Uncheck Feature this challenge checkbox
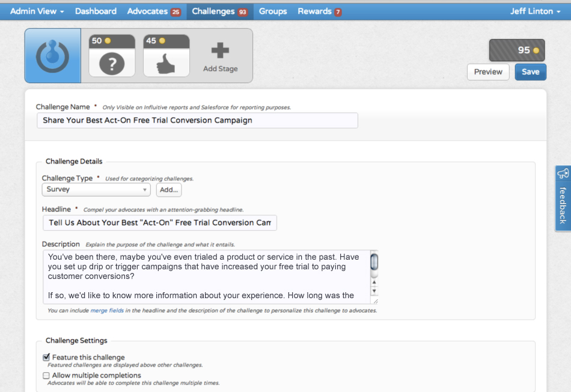The width and height of the screenshot is (571, 392). (46, 357)
